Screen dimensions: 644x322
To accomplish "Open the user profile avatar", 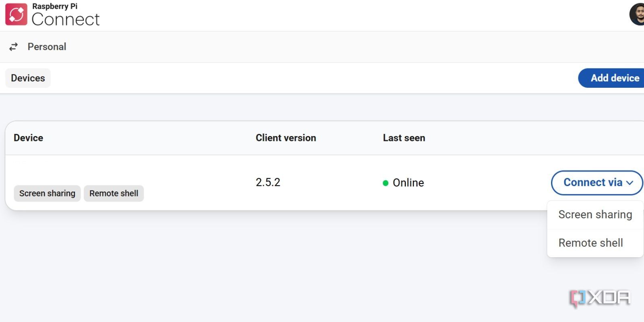I will coord(638,14).
